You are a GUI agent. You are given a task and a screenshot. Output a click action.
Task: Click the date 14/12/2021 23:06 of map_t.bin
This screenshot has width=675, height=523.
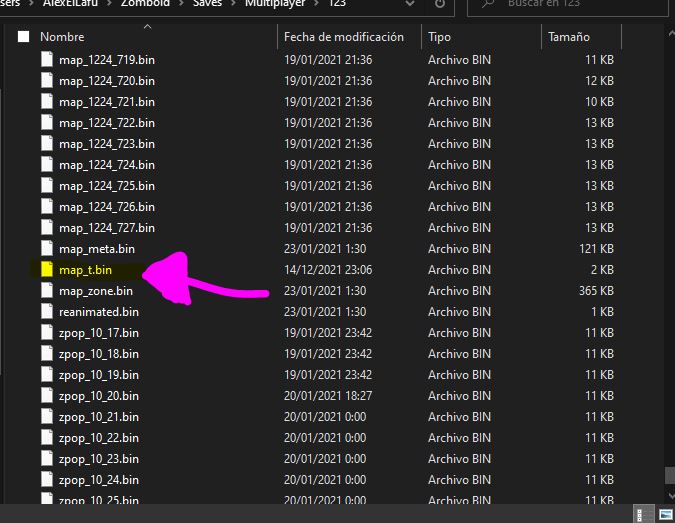point(328,270)
